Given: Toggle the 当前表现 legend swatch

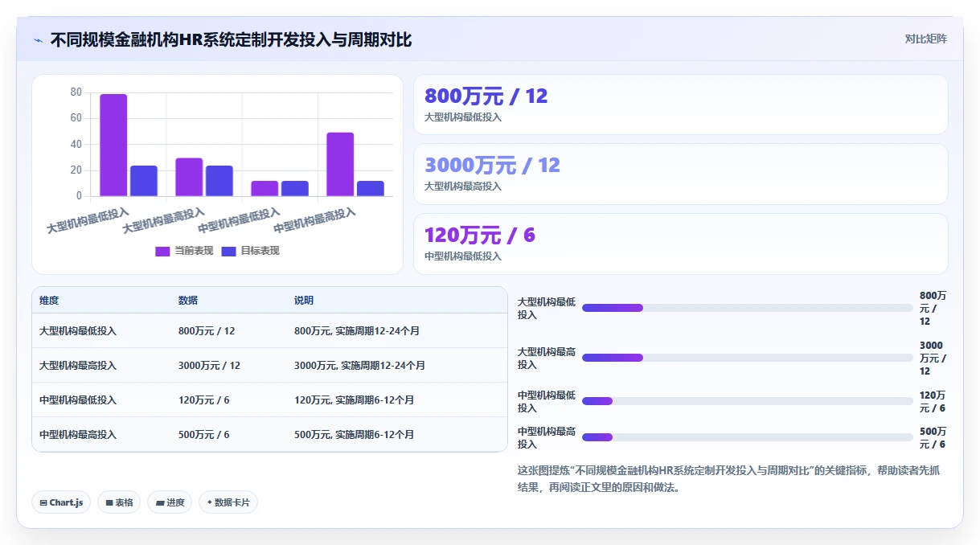Looking at the screenshot, I should (162, 251).
